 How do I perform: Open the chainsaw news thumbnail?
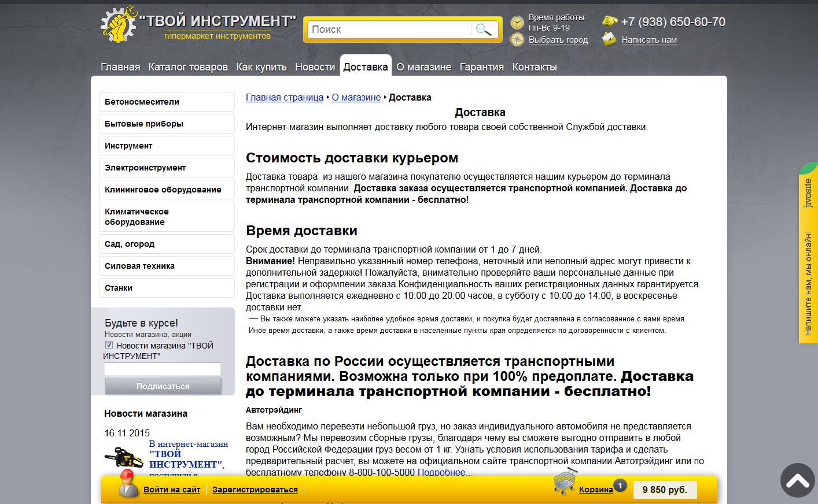[x=124, y=458]
